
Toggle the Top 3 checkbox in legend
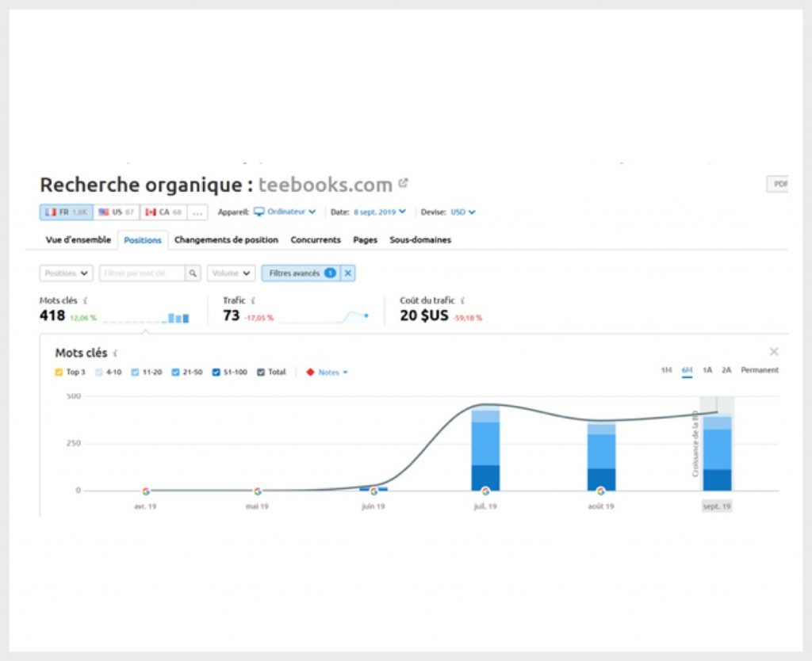[59, 372]
